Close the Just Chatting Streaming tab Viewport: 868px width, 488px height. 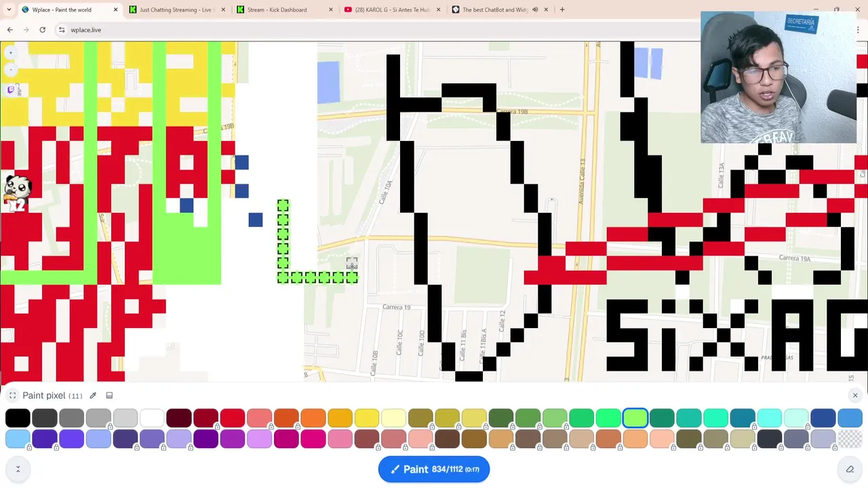pyautogui.click(x=223, y=9)
